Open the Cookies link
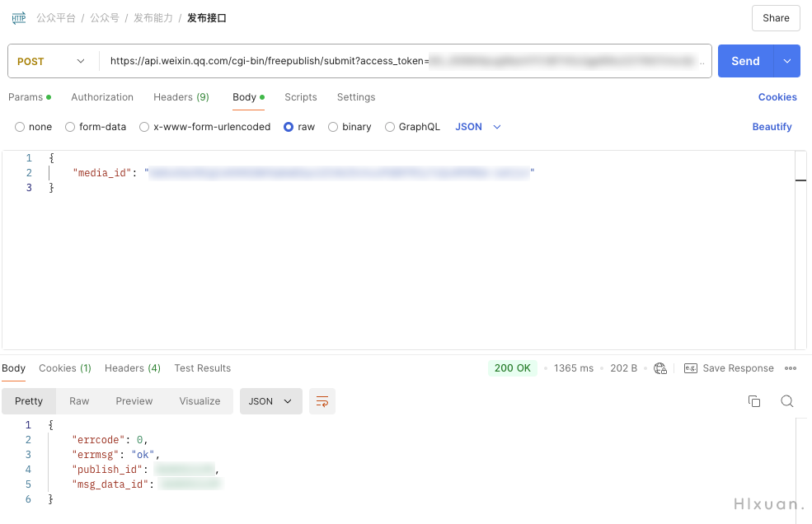The height and width of the screenshot is (524, 812). tap(777, 97)
